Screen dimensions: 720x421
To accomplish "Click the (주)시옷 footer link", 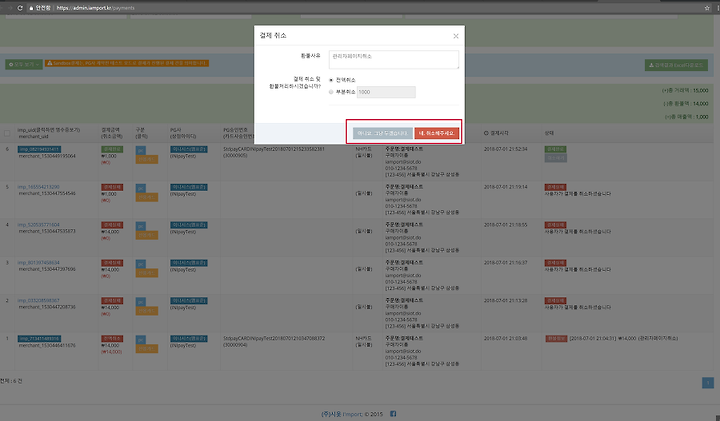I will pos(331,414).
